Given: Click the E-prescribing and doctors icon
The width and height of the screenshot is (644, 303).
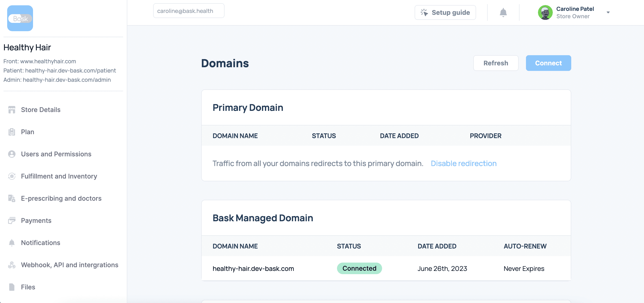Looking at the screenshot, I should [12, 198].
